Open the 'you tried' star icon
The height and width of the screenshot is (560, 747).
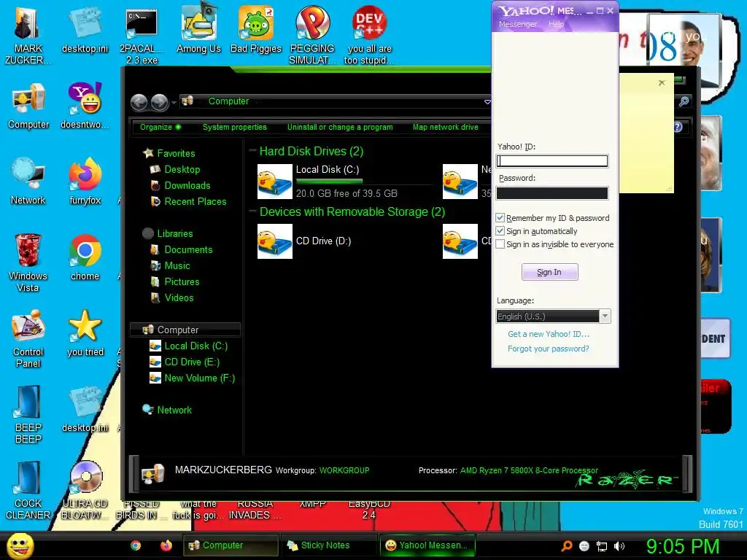85,333
